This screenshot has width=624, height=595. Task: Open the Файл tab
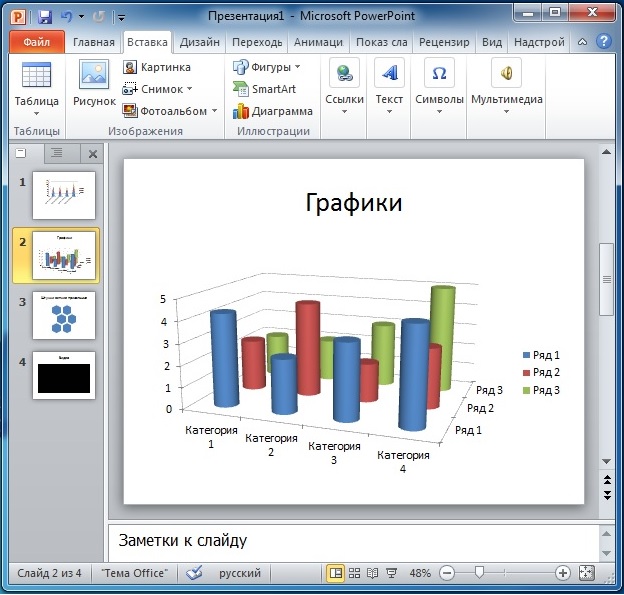tap(37, 42)
